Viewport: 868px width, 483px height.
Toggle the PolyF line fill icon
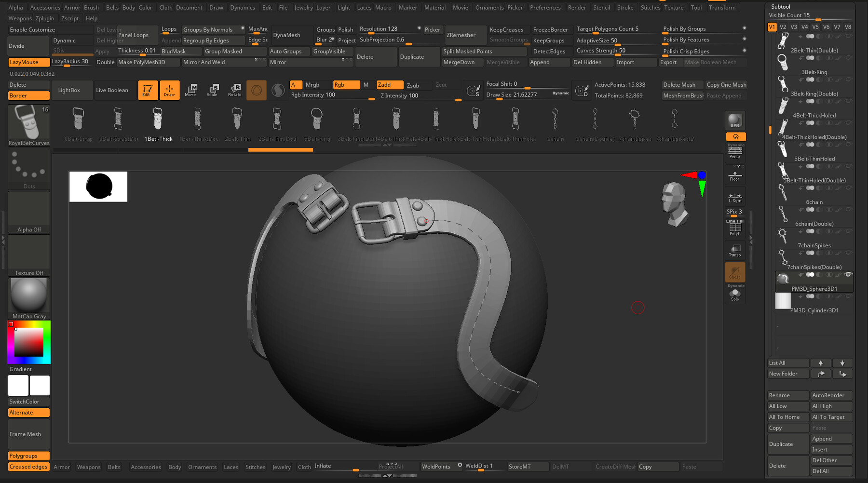tap(735, 228)
